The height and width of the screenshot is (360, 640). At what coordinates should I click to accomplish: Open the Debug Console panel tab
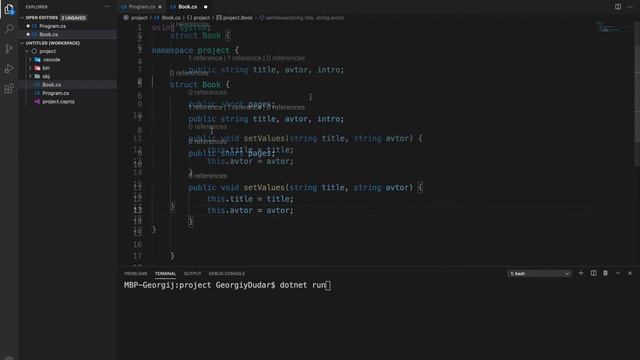[x=227, y=273]
